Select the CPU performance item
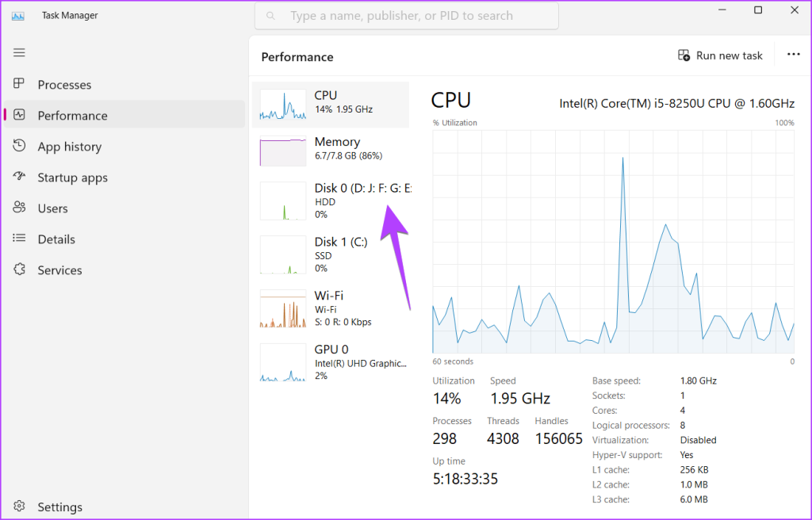This screenshot has width=812, height=520. coord(331,104)
